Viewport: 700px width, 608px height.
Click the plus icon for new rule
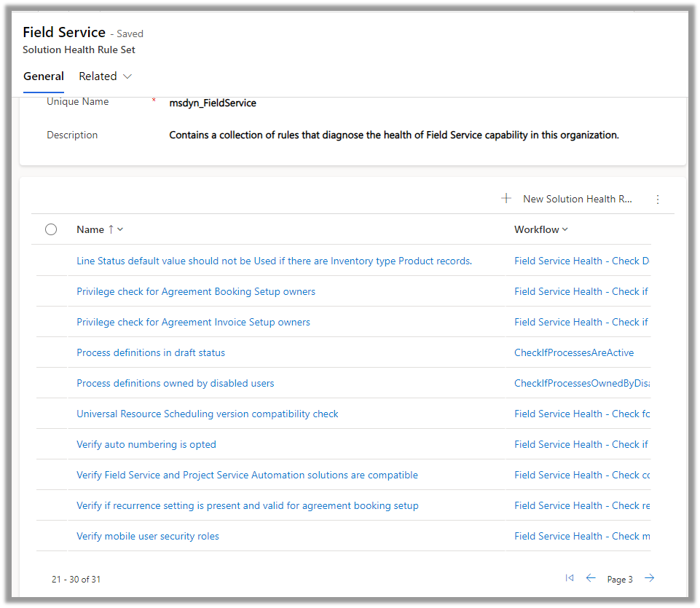506,199
